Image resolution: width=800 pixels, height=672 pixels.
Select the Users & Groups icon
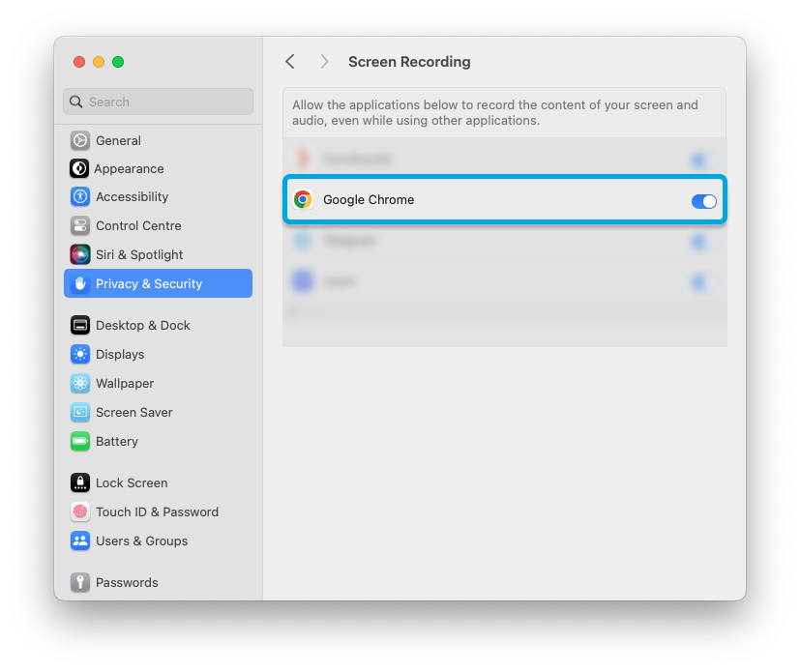[79, 541]
